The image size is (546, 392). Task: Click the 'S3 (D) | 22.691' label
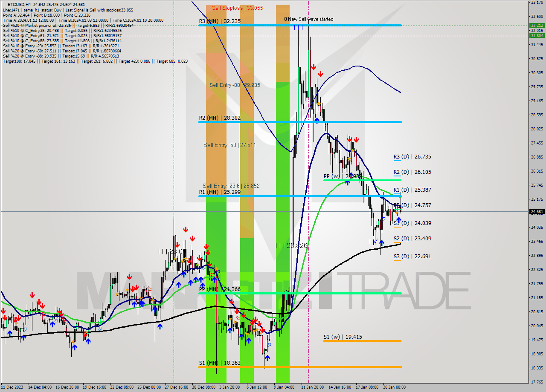point(412,256)
